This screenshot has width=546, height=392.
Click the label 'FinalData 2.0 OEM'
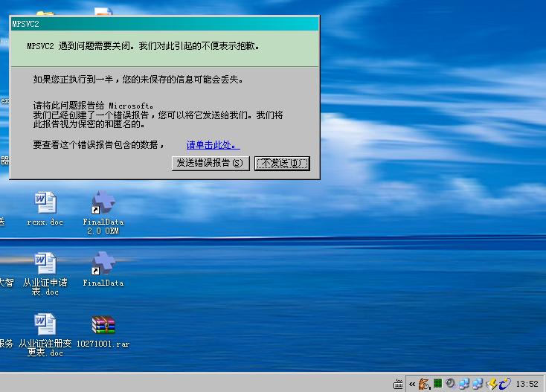tap(103, 226)
